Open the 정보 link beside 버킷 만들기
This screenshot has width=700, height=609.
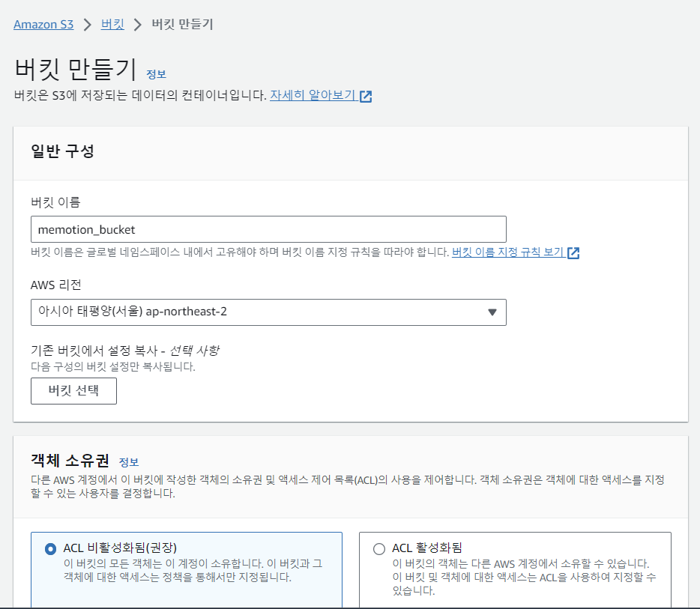[x=156, y=74]
